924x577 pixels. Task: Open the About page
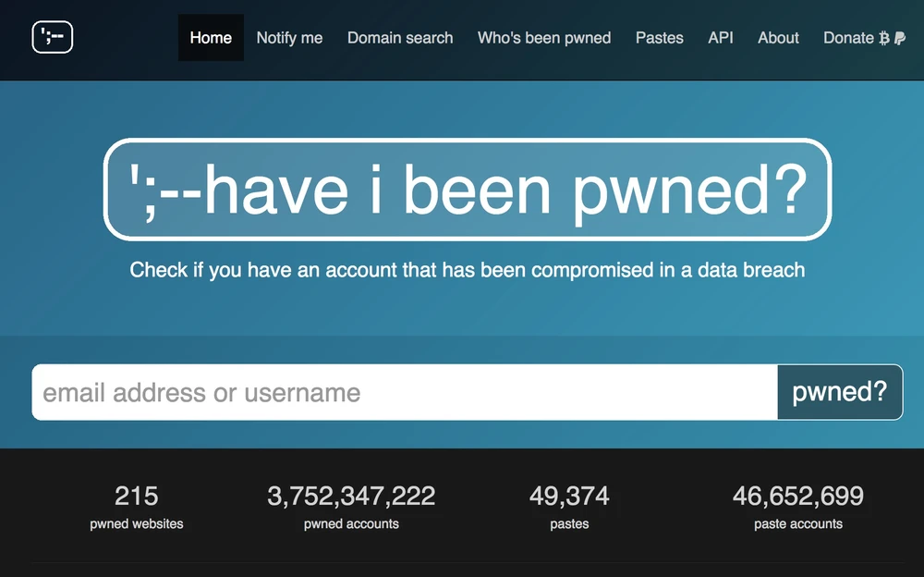click(778, 38)
